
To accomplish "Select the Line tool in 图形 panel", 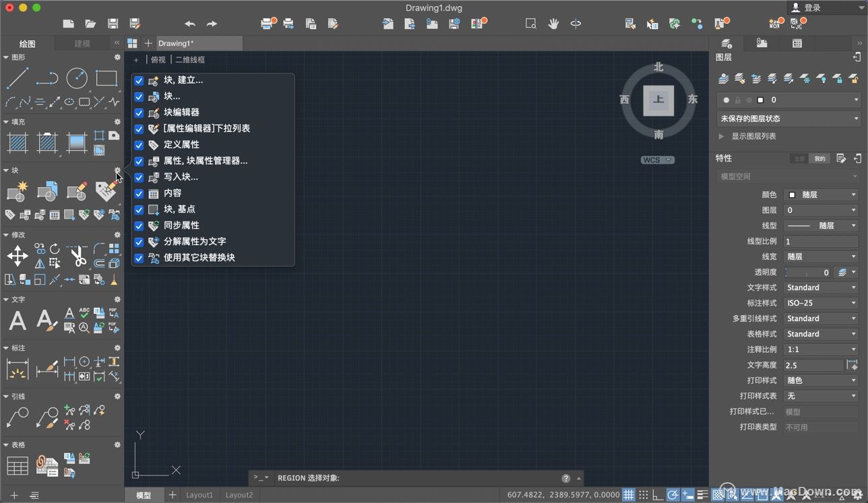I will 18,78.
